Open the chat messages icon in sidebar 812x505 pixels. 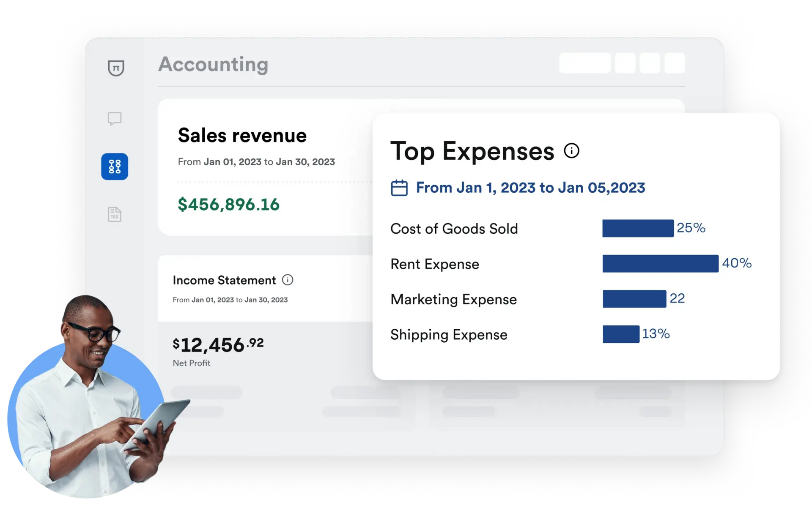[x=114, y=119]
